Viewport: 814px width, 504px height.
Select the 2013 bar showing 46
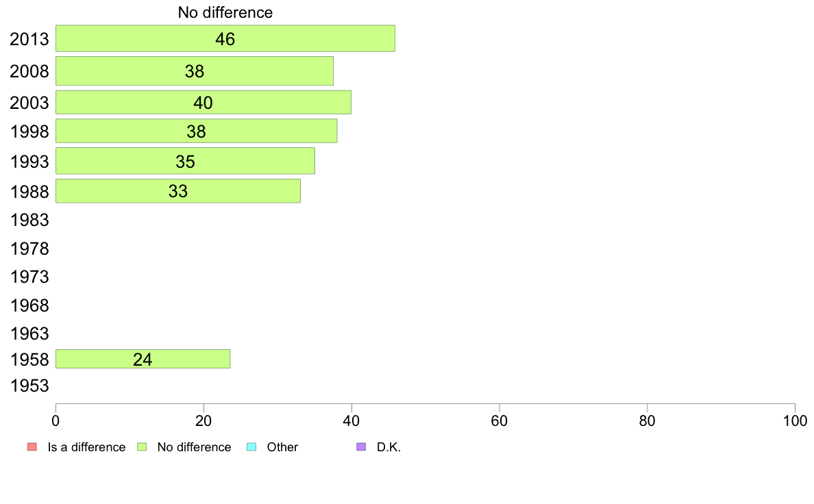tap(225, 38)
